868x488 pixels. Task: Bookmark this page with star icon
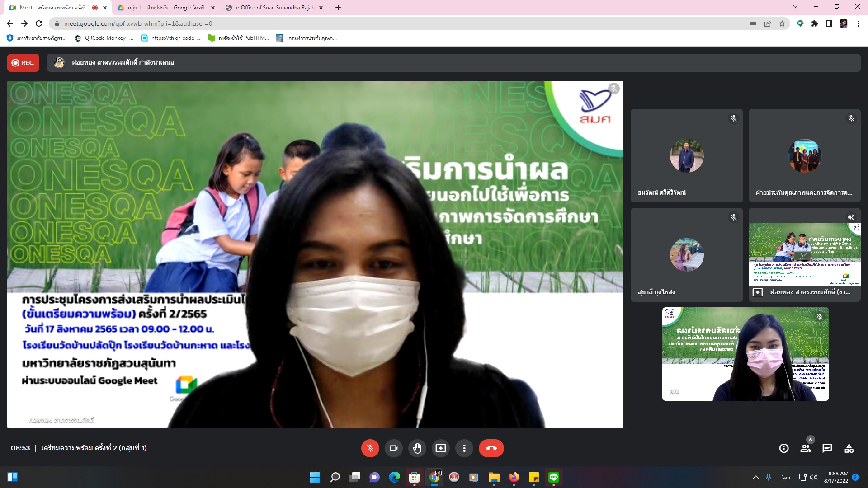pos(782,23)
